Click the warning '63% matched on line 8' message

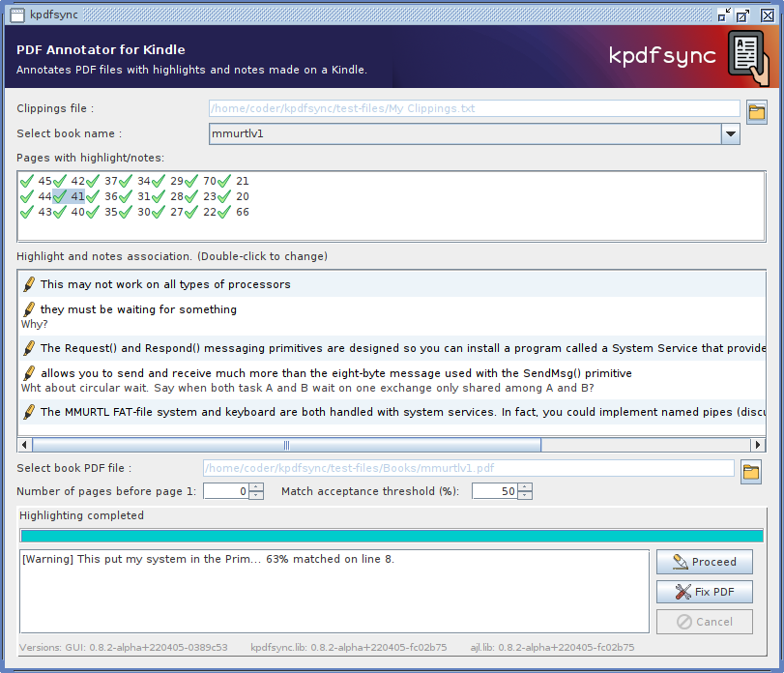click(x=209, y=559)
